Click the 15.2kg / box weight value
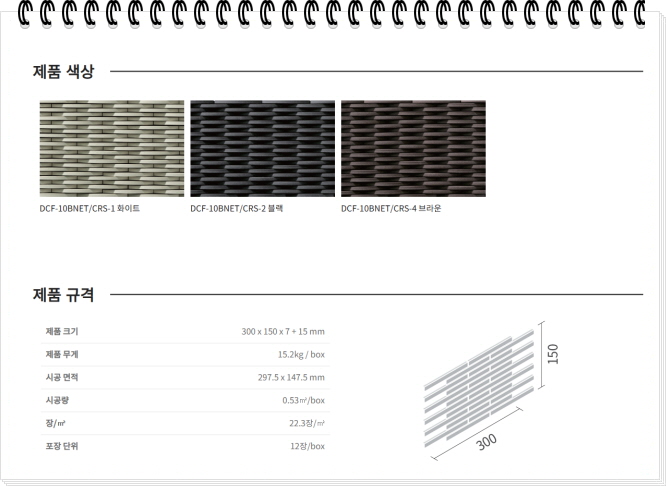The width and height of the screenshot is (666, 486). 301,354
